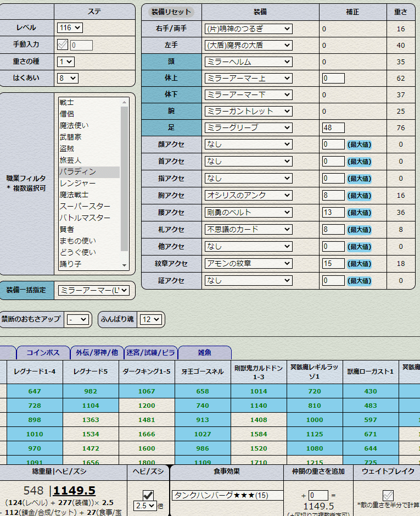Click 最大値 button for 腰アクセ
Screen dimensions: 420x516
point(360,213)
